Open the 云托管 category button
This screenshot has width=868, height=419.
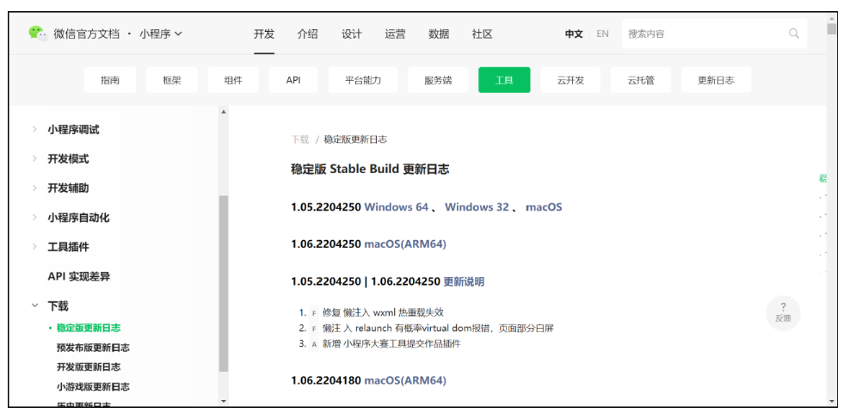[x=641, y=80]
